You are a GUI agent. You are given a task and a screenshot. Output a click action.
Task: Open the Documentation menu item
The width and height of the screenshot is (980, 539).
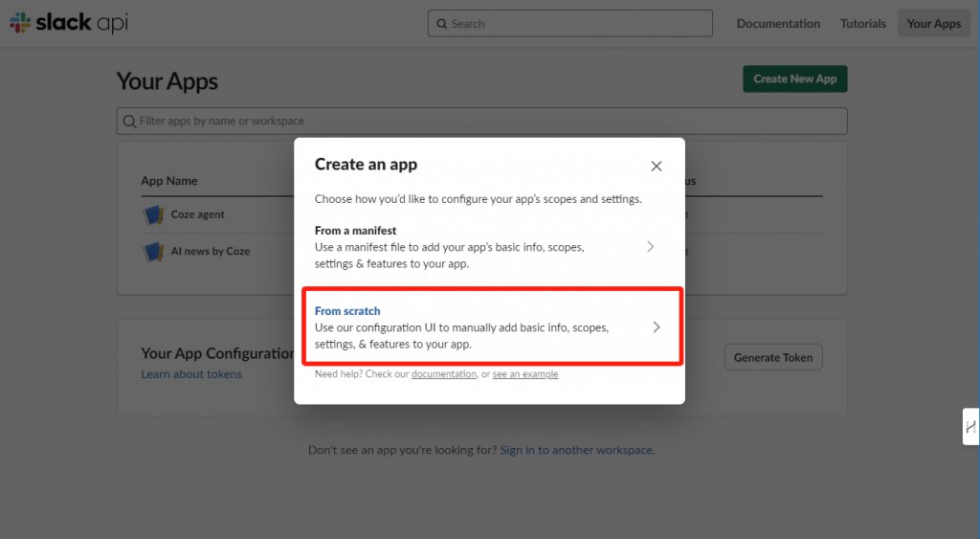778,23
